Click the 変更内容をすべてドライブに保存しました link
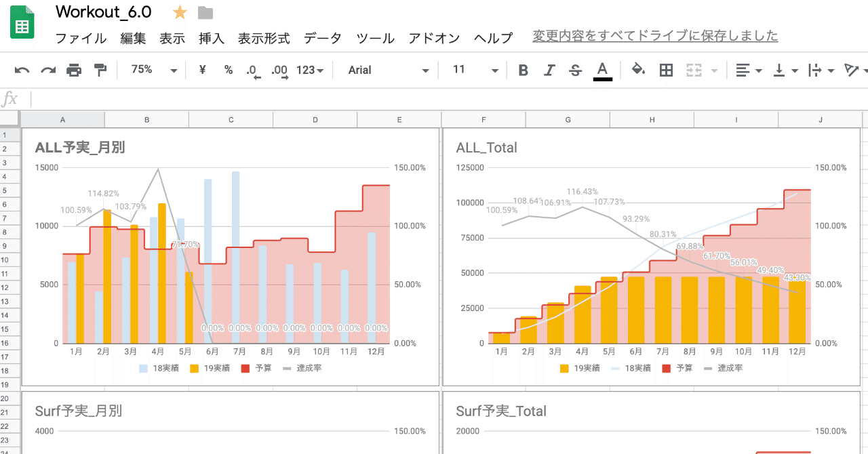 pyautogui.click(x=655, y=36)
